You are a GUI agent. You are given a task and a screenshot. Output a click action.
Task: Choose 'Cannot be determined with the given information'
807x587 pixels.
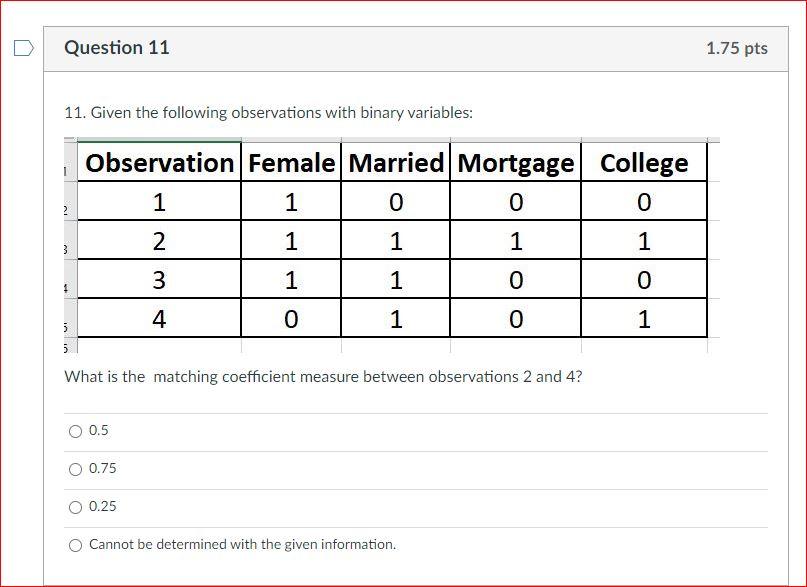point(75,544)
